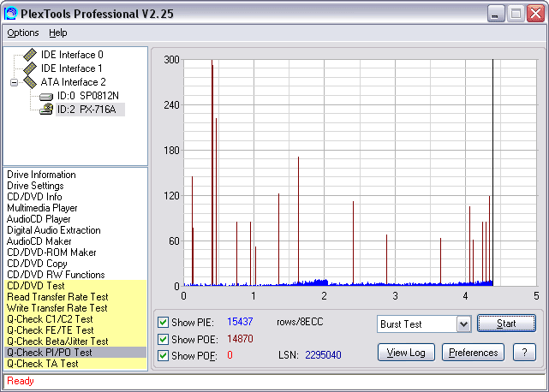Image resolution: width=549 pixels, height=392 pixels.
Task: Collapse the ATA Interface 2 tree node
Action: (x=14, y=83)
